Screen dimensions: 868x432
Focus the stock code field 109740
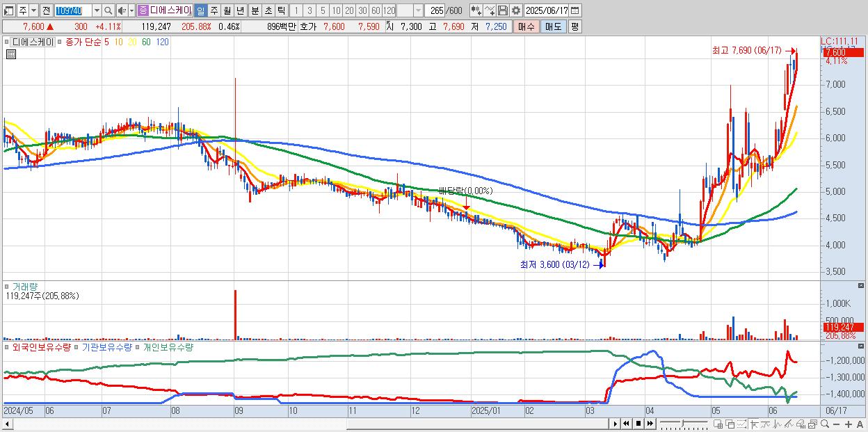73,10
